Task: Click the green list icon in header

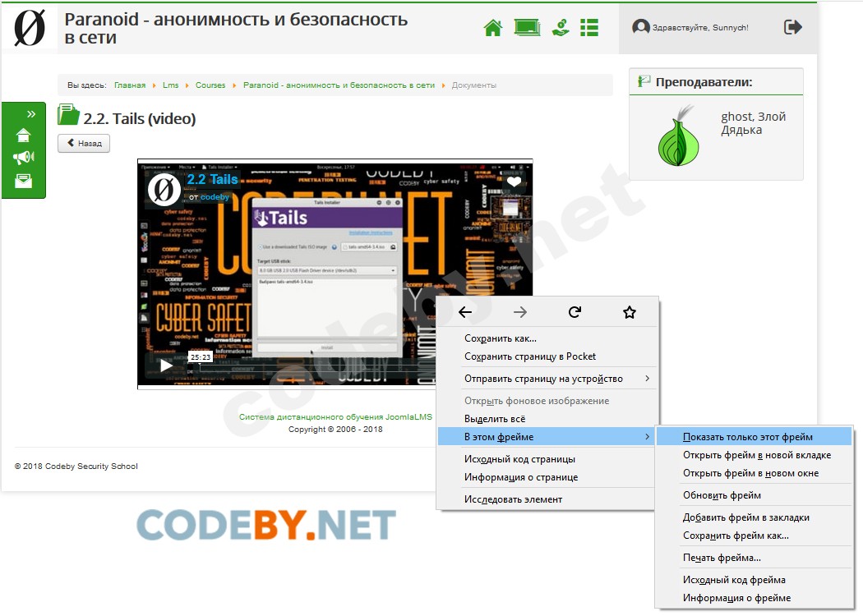Action: [589, 27]
